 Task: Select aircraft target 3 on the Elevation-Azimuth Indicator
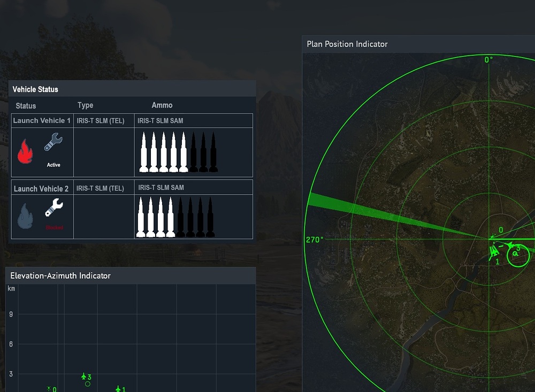[x=83, y=377]
